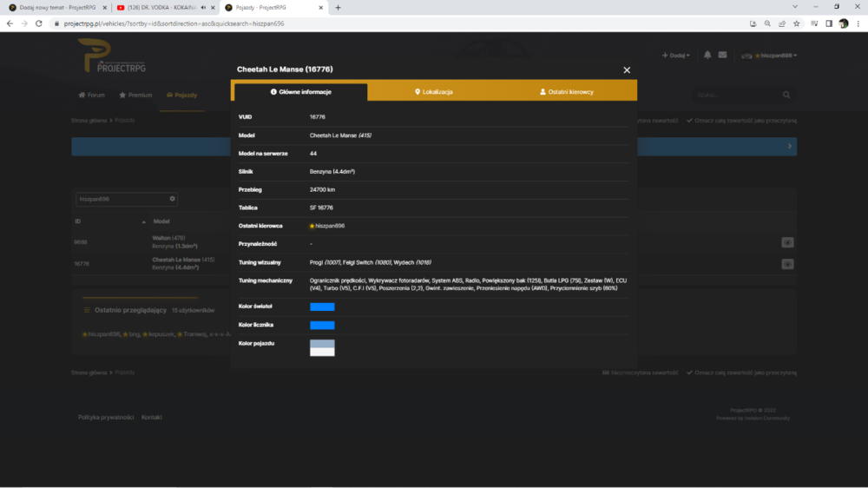Open the hiszpan696 user account dropdown
Viewport: 868px width, 488px height.
click(769, 56)
